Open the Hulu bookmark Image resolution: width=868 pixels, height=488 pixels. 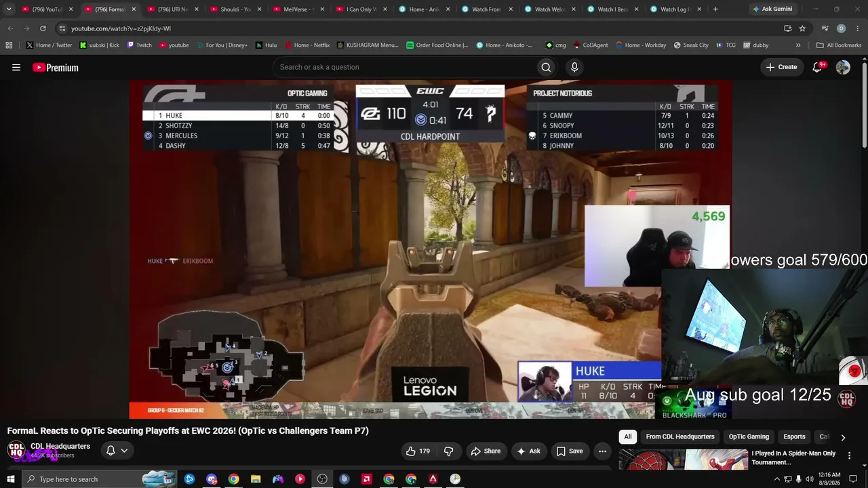[x=266, y=45]
